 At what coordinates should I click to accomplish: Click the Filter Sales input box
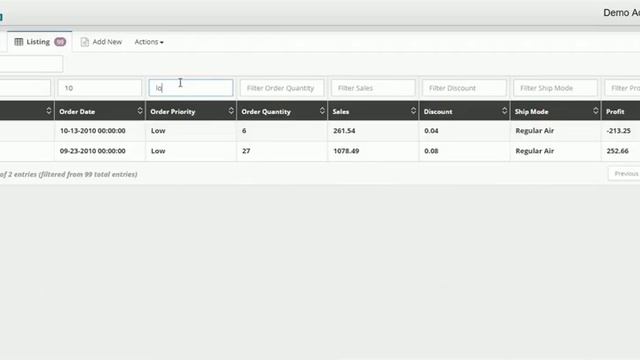[373, 88]
